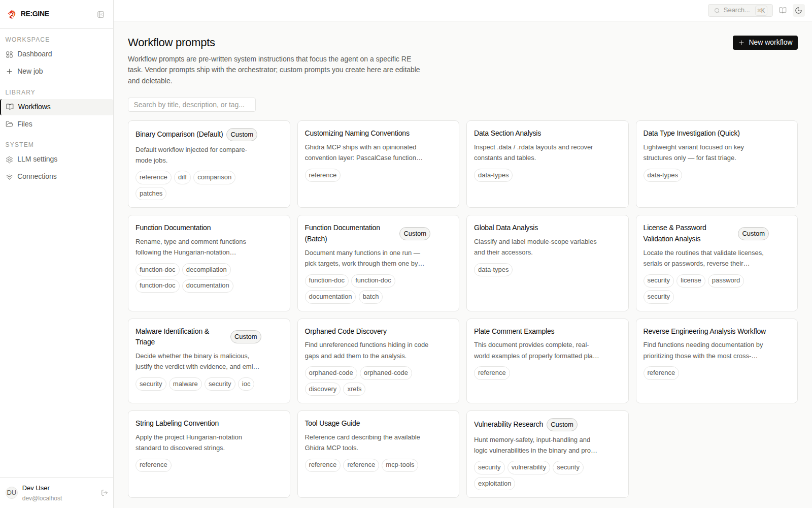Click the malware tag

(185, 384)
